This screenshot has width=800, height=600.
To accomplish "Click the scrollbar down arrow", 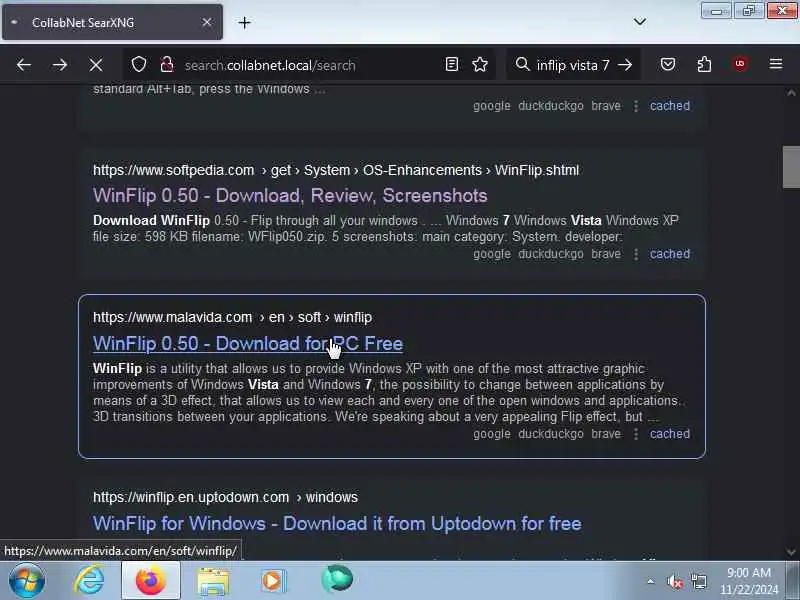I will coord(791,552).
